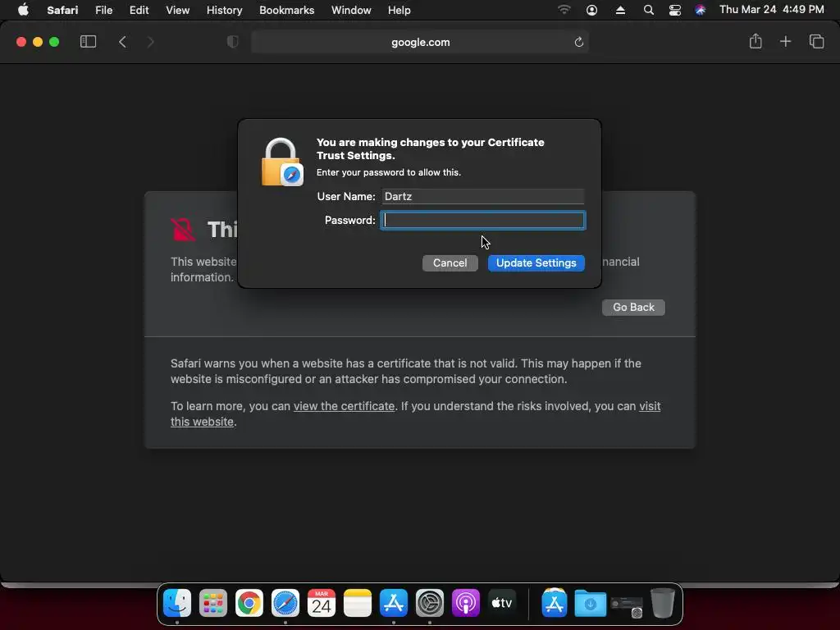
Task: Open Notes from the Dock
Action: point(358,603)
